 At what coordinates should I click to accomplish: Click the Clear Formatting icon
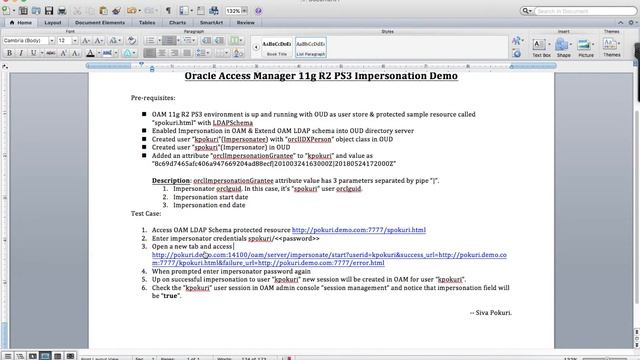(x=131, y=40)
